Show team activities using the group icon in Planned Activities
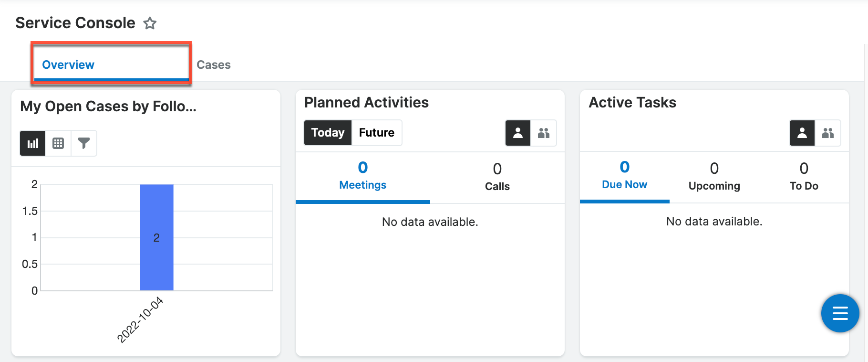 (x=544, y=133)
